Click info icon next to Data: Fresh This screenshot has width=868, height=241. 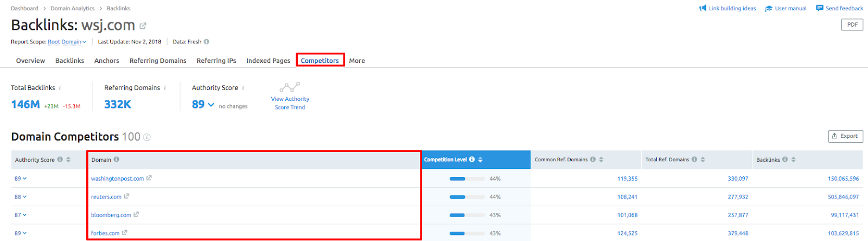coord(206,42)
